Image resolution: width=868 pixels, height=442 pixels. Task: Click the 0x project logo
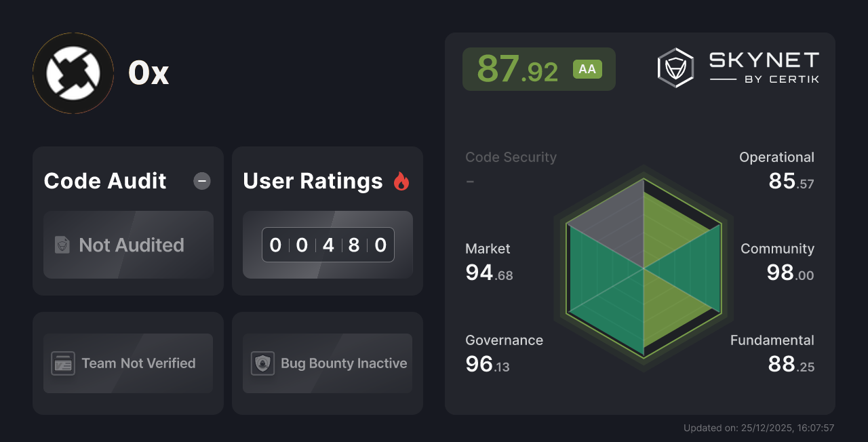click(73, 73)
